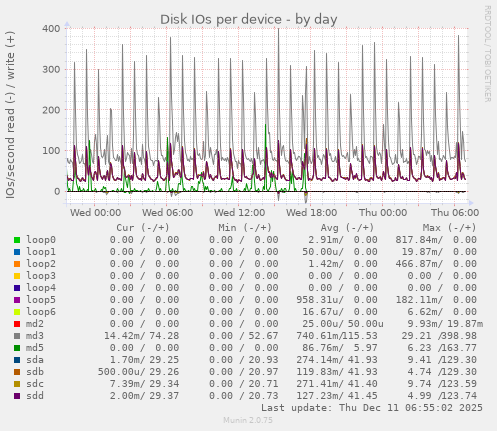497x431 pixels.
Task: Click md3 max value '398.98'
Action: [x=459, y=336]
